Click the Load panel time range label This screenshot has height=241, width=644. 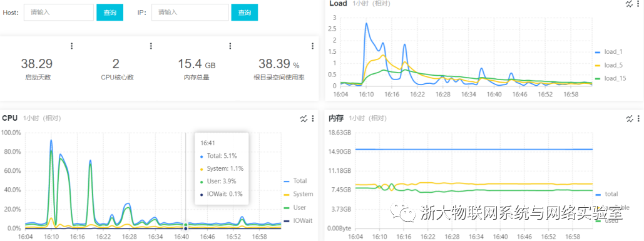371,4
